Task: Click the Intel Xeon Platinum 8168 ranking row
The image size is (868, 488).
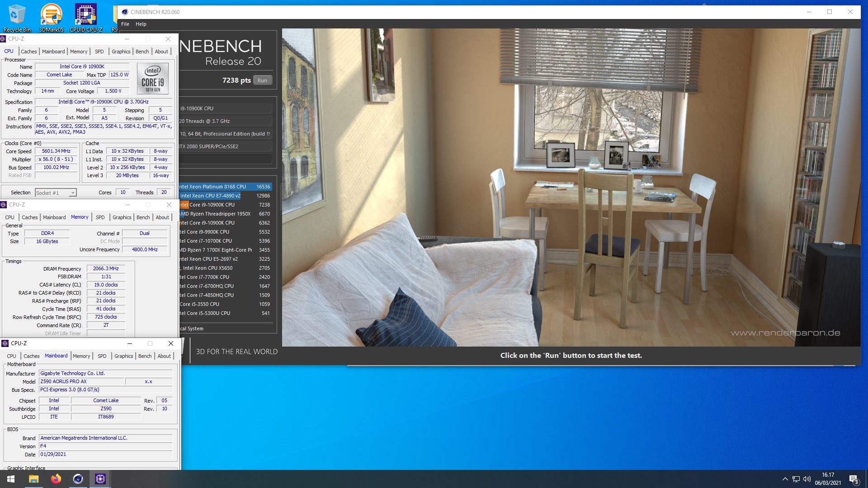Action: click(226, 187)
